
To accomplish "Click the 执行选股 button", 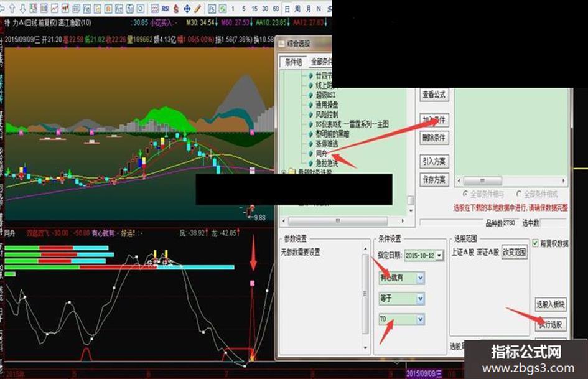I will pos(550,325).
